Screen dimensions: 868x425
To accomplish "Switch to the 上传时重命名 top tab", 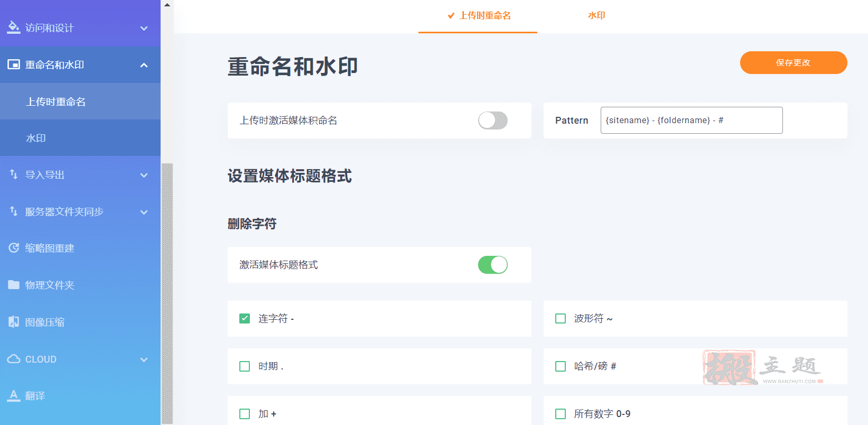I will pos(478,16).
